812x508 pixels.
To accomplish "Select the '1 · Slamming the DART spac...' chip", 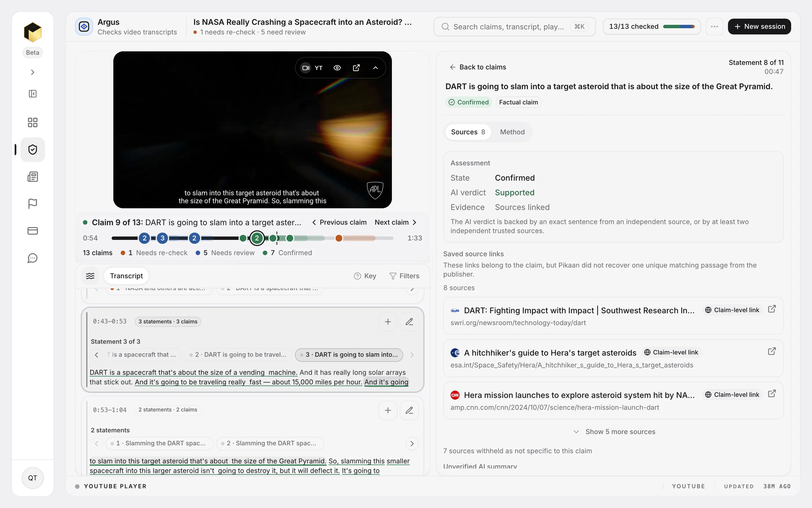I will click(159, 443).
